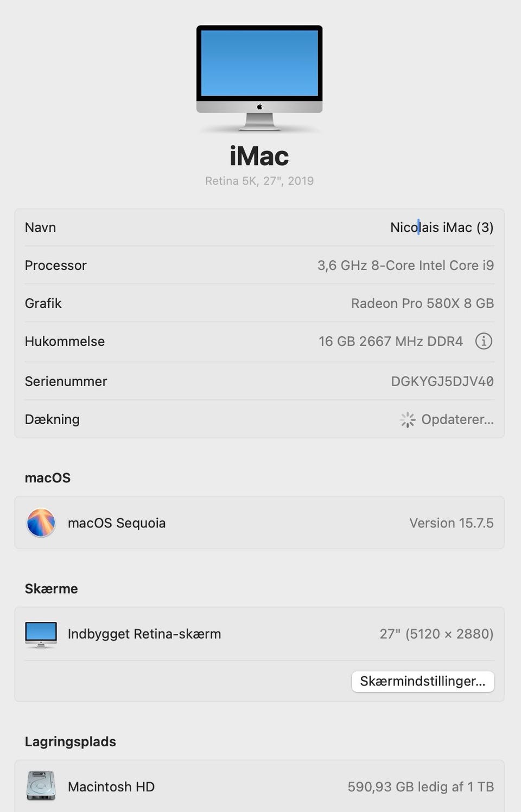Click the Processor row value
Viewport: 521px width, 812px height.
click(405, 265)
